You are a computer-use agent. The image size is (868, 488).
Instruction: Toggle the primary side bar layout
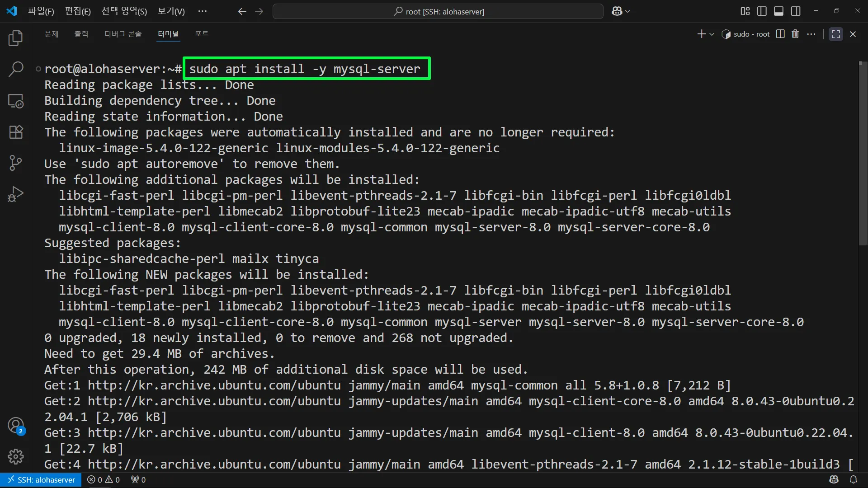pos(762,11)
